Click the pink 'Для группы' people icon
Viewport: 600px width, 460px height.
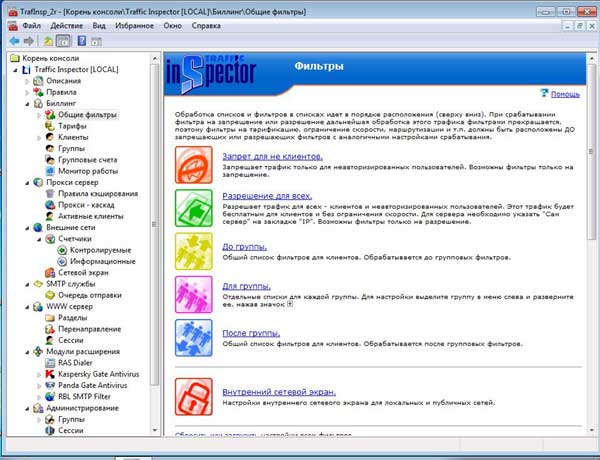[194, 294]
